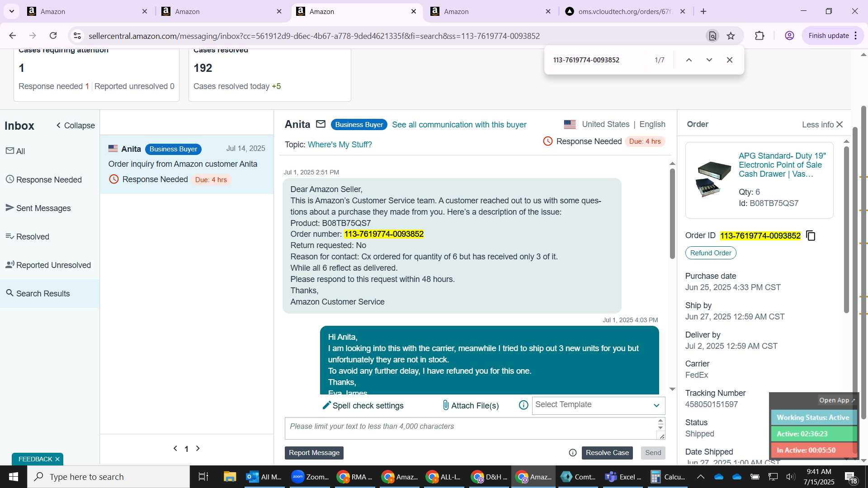Open See all communication with this buyer
868x488 pixels.
point(459,125)
